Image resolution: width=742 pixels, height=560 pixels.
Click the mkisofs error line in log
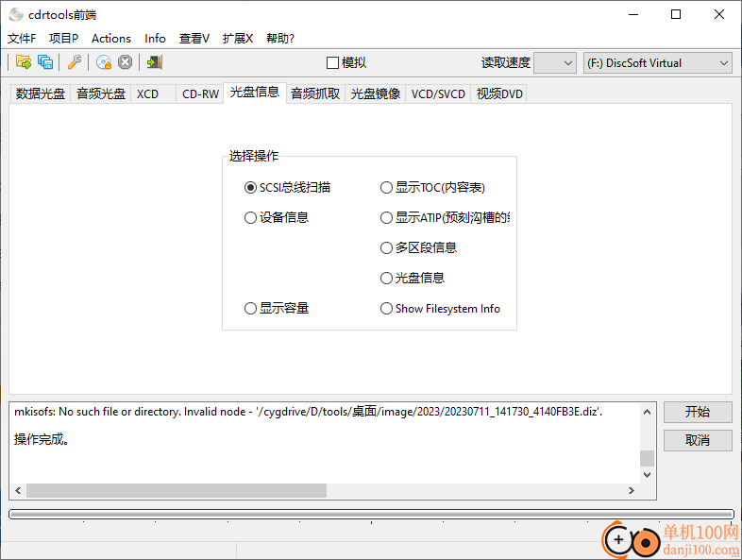point(308,412)
